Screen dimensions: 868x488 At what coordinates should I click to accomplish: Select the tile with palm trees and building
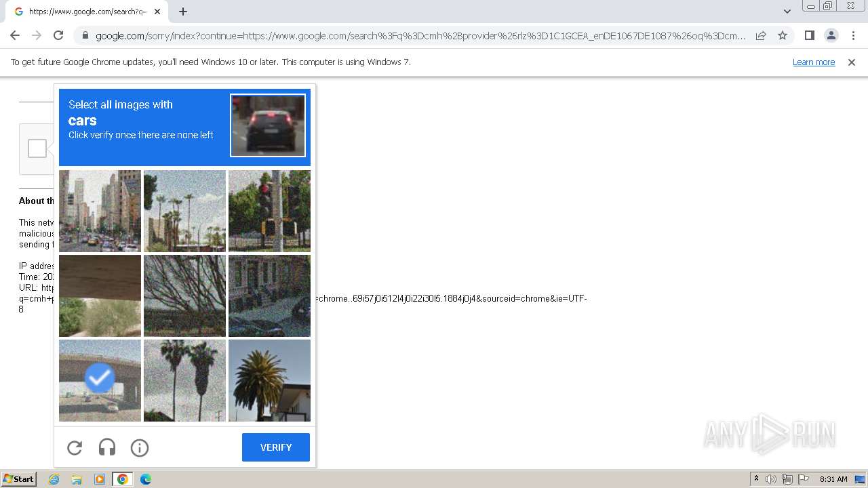click(x=184, y=211)
